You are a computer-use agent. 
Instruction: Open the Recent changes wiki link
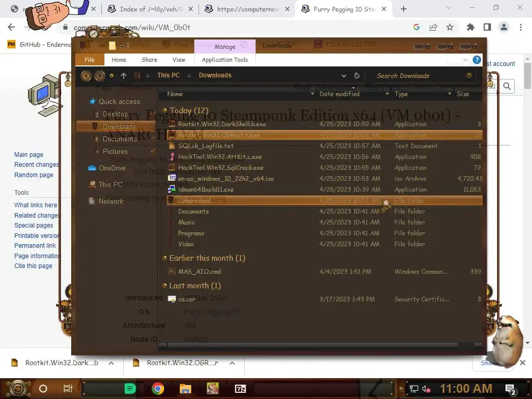click(36, 165)
